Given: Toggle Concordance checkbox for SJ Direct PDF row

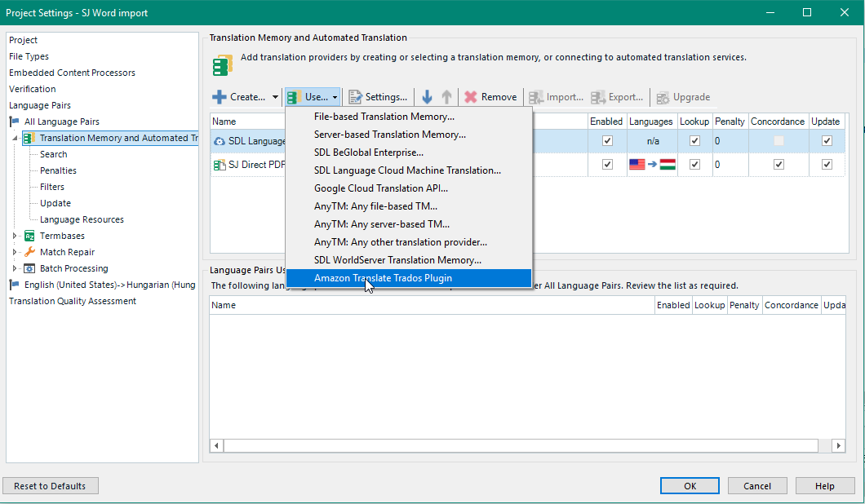Looking at the screenshot, I should 778,164.
